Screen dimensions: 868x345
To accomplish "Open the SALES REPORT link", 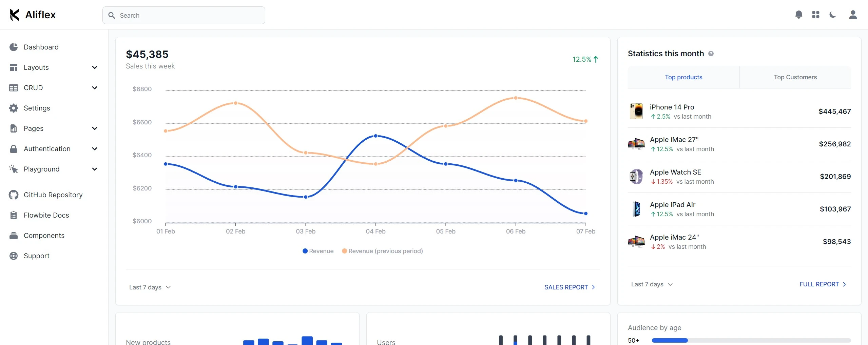I will coord(570,287).
